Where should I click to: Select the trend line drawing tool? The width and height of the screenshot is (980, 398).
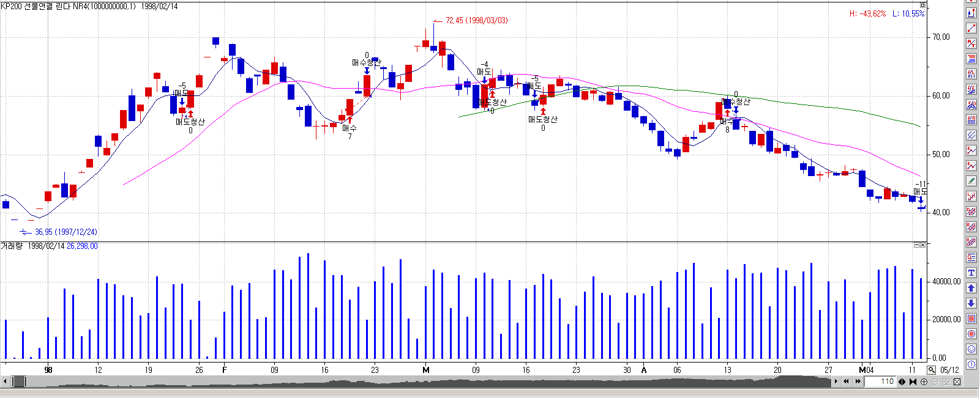pyautogui.click(x=971, y=28)
